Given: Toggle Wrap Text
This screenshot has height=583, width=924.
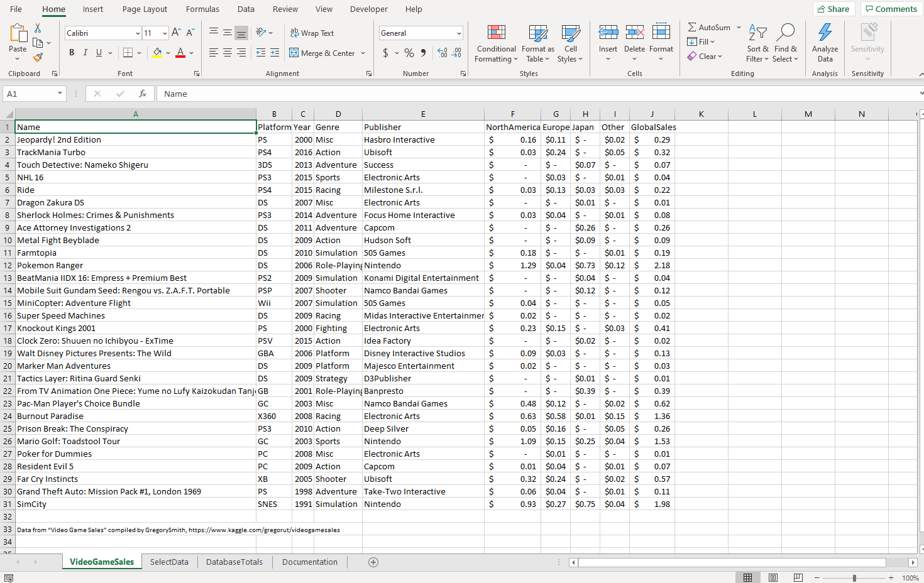Looking at the screenshot, I should (312, 33).
